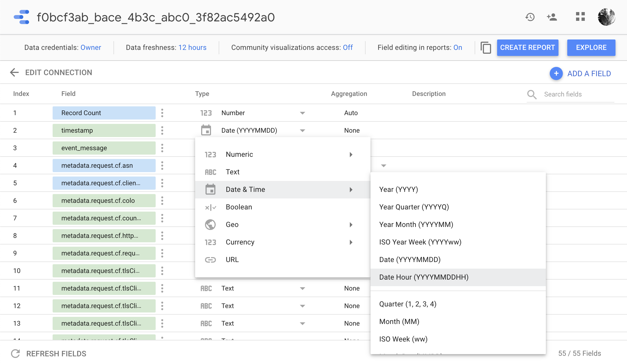Click the event_message field chip
Image resolution: width=627 pixels, height=364 pixels.
[x=104, y=148]
